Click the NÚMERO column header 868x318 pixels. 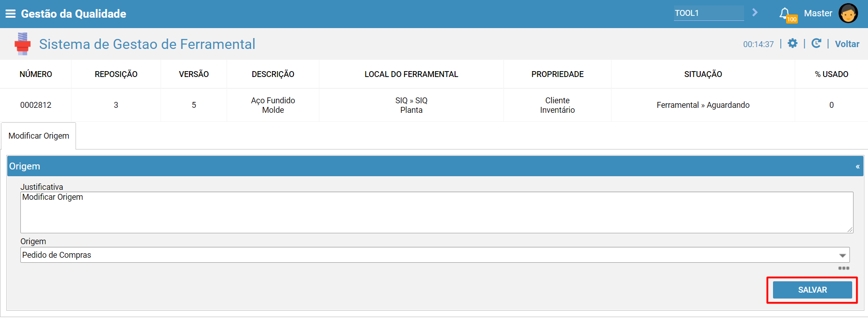(x=36, y=74)
